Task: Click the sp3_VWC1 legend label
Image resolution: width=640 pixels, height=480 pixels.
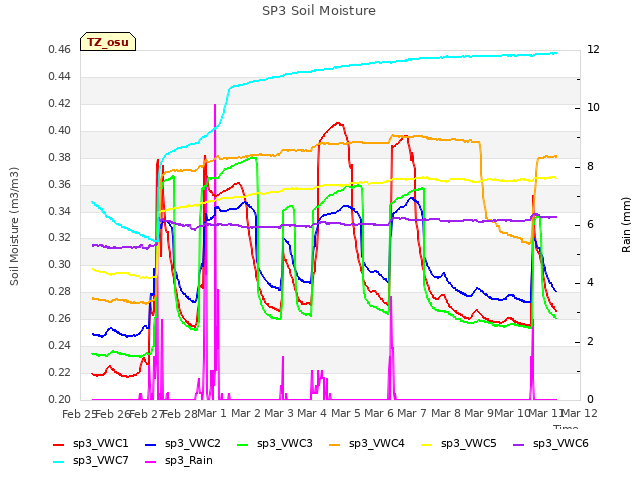Action: click(101, 443)
